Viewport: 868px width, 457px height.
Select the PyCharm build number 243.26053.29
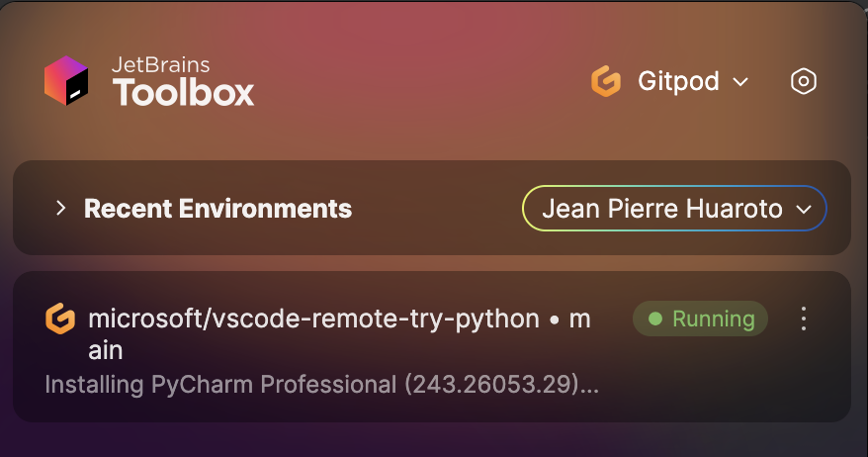pyautogui.click(x=493, y=385)
